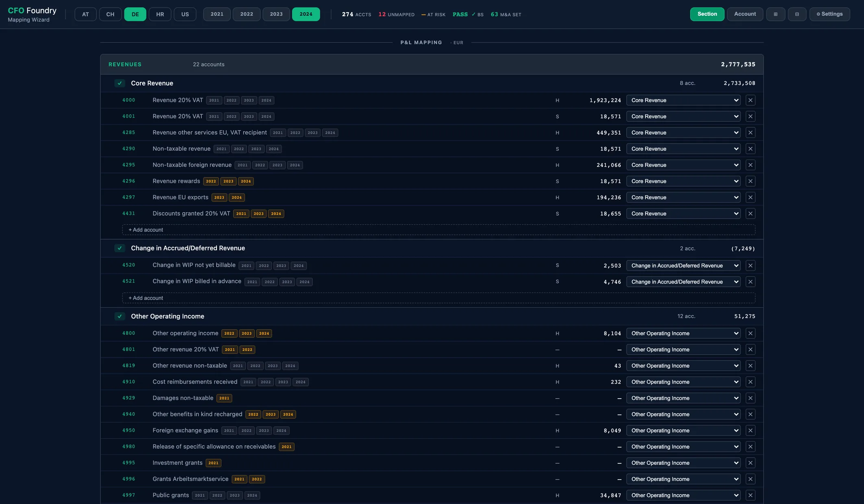The width and height of the screenshot is (864, 504).
Task: Remove Other benefits in kind recharged
Action: [751, 414]
